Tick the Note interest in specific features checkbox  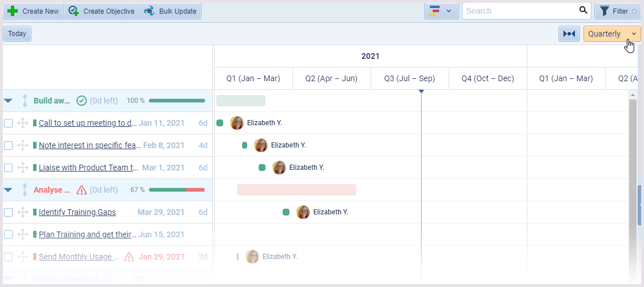tap(9, 145)
